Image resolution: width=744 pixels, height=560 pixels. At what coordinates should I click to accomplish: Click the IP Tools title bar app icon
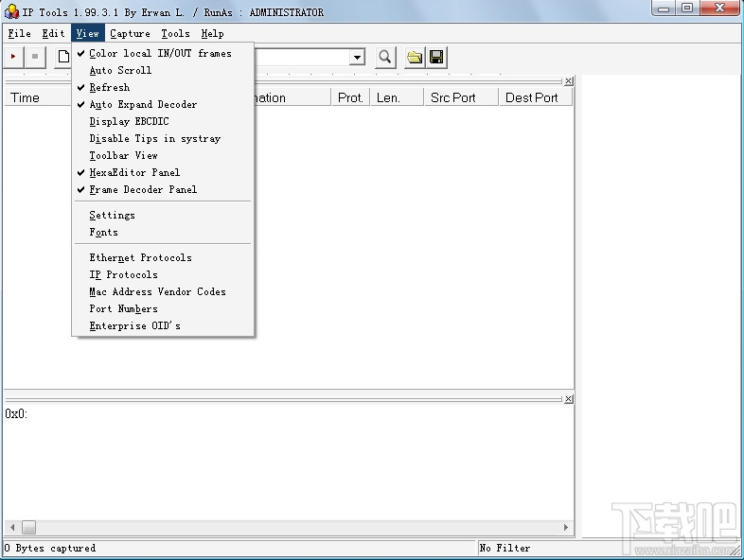11,12
